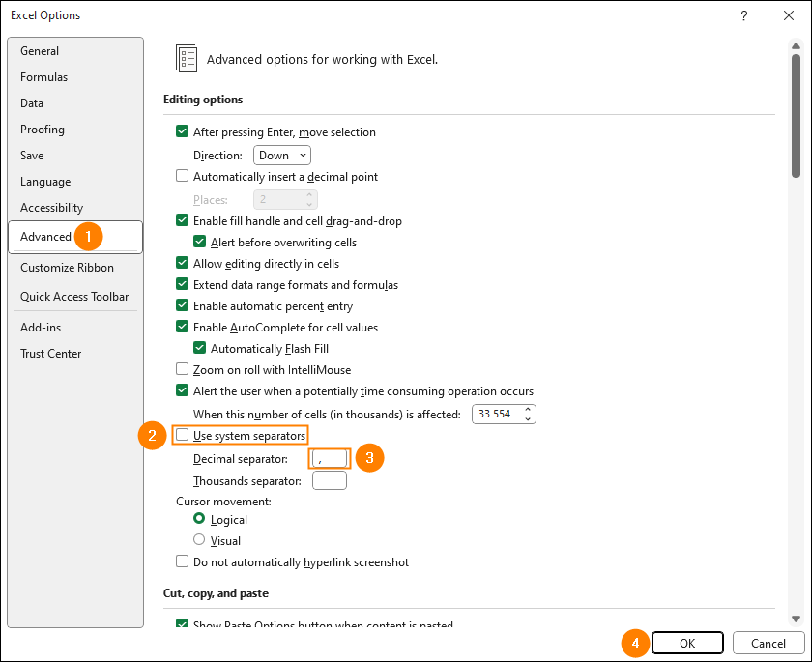Click the Cursor movement label
Viewport: 812px width, 662px height.
[223, 502]
